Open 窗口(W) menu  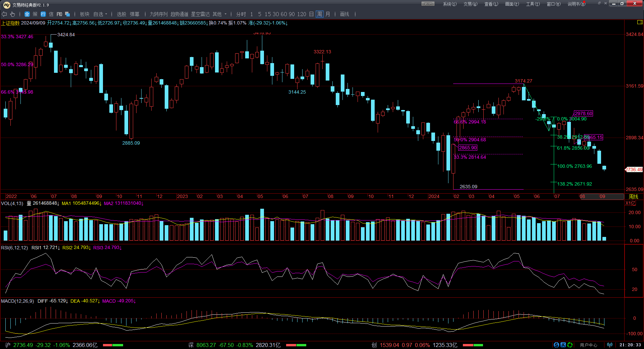point(554,4)
